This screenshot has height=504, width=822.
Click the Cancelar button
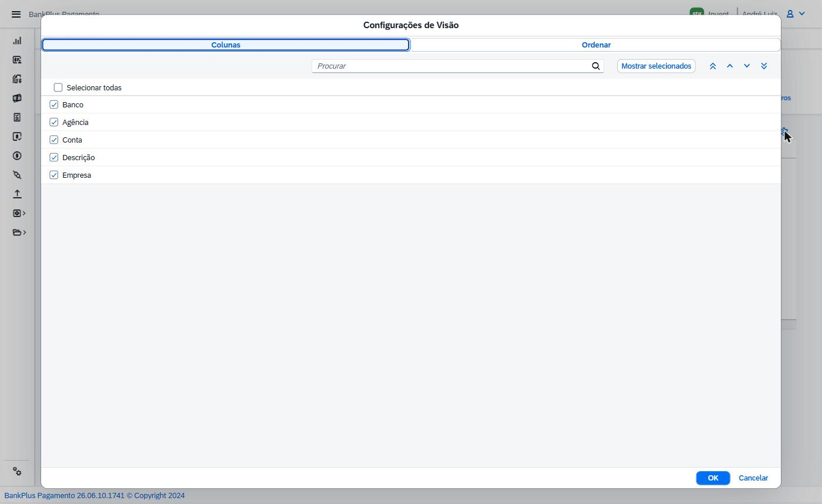(753, 478)
